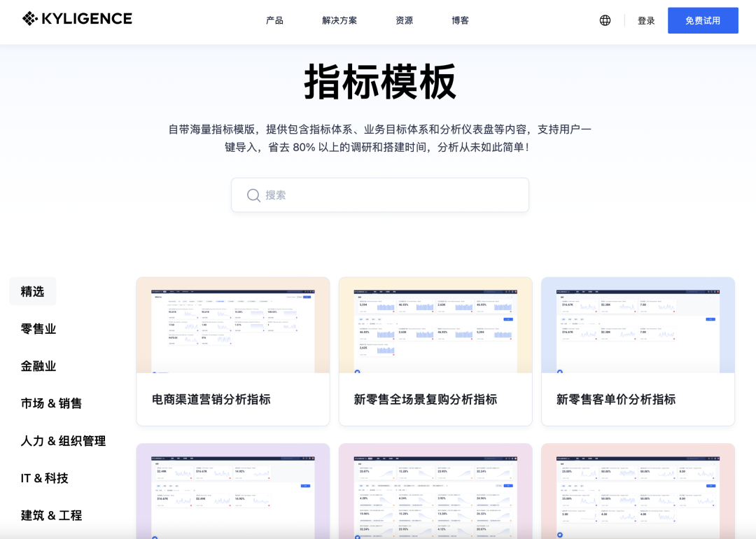
Task: Open the pink-lilac template card thumbnail
Action: (x=435, y=491)
